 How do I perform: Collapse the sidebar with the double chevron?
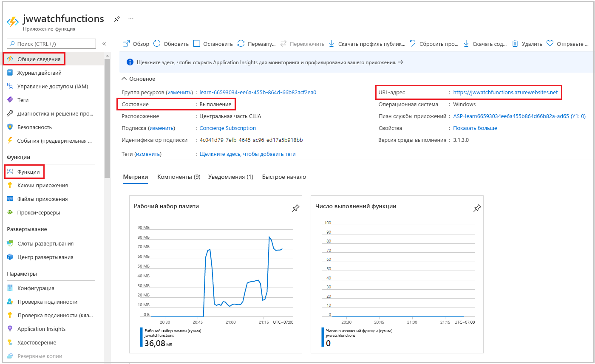click(104, 44)
